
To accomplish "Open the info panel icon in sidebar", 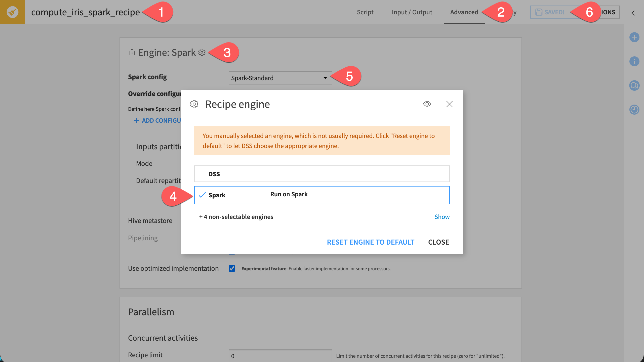I will (634, 61).
